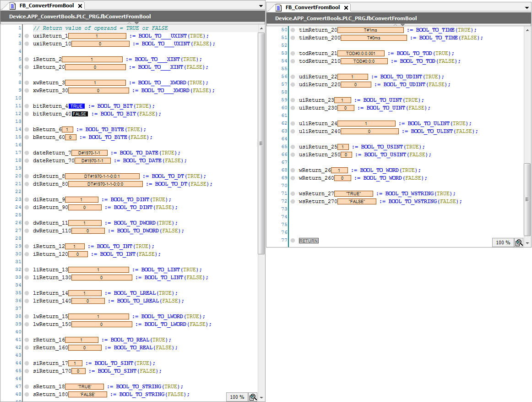Switch to the right FB_ConvertFromBool tab
This screenshot has height=402, width=532.
[313, 7]
